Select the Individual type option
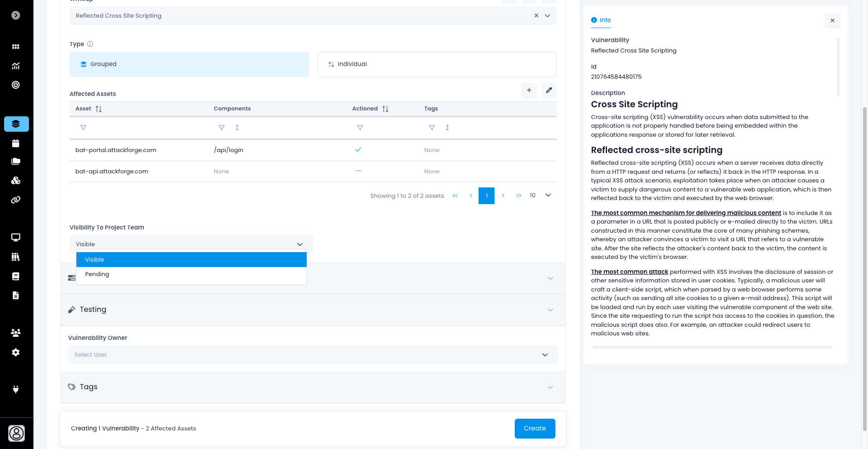 [x=436, y=64]
